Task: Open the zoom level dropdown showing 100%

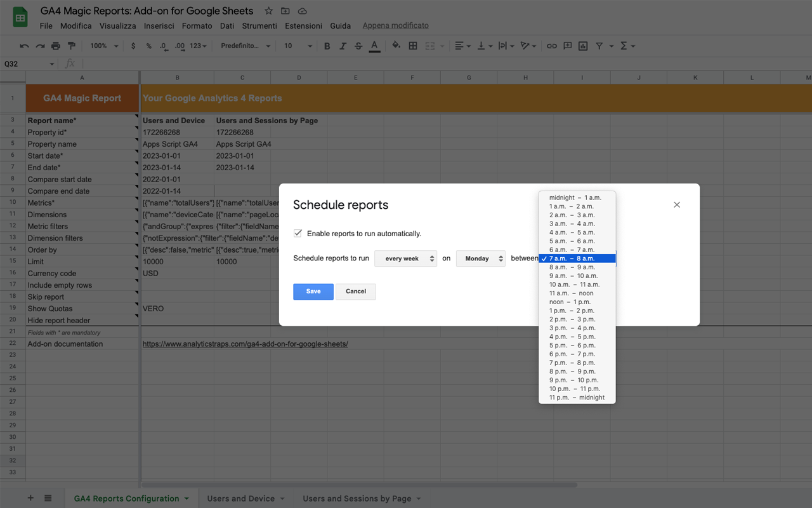Action: point(103,45)
